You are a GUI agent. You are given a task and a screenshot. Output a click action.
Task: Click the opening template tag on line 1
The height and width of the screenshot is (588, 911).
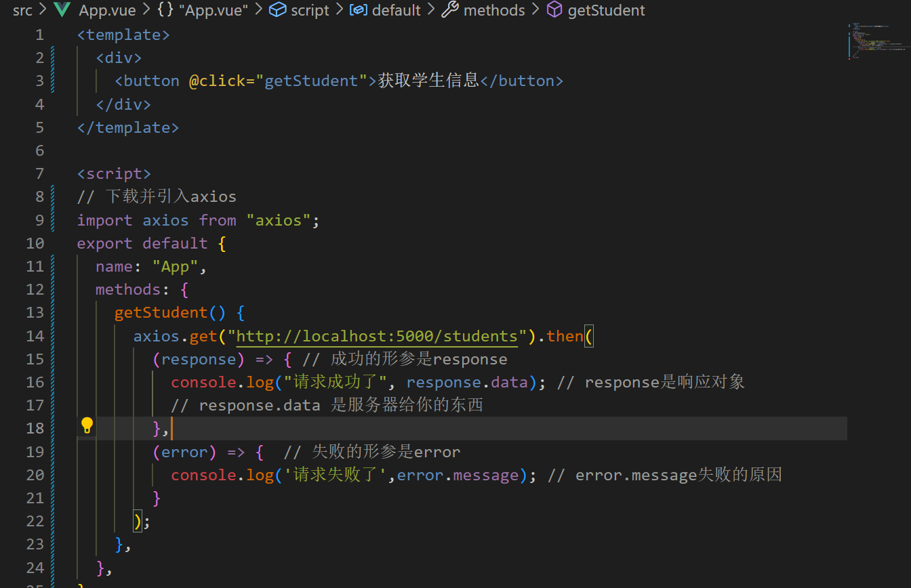(123, 35)
